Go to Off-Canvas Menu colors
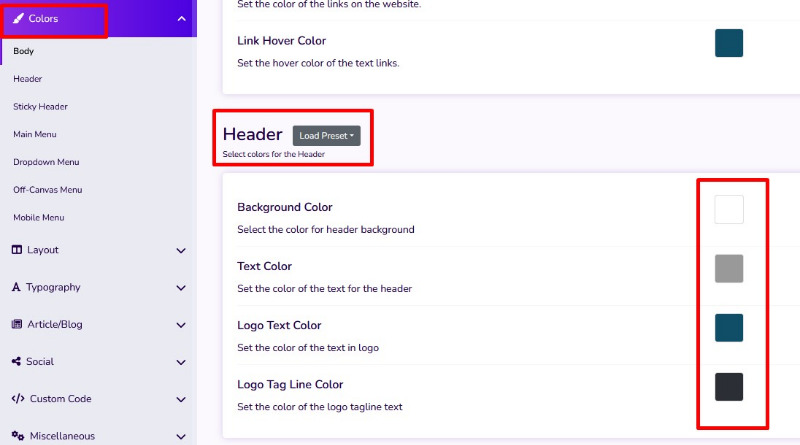This screenshot has width=800, height=445. click(x=47, y=190)
